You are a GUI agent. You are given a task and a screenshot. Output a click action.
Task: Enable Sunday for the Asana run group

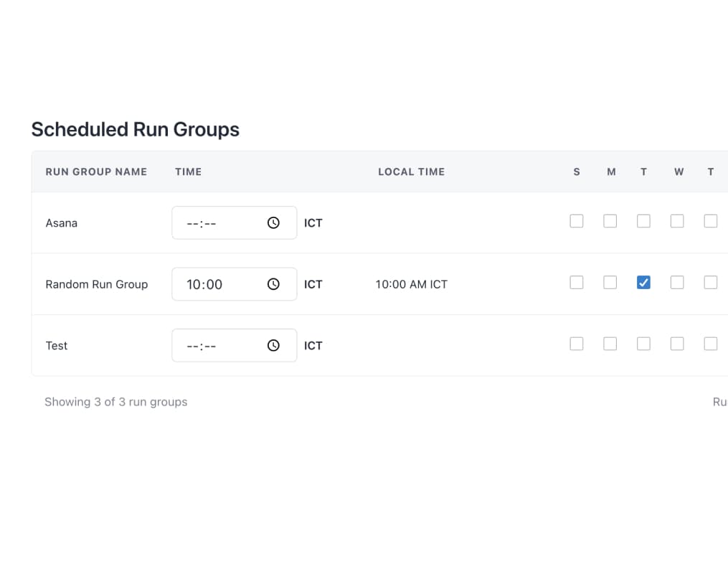(x=577, y=221)
